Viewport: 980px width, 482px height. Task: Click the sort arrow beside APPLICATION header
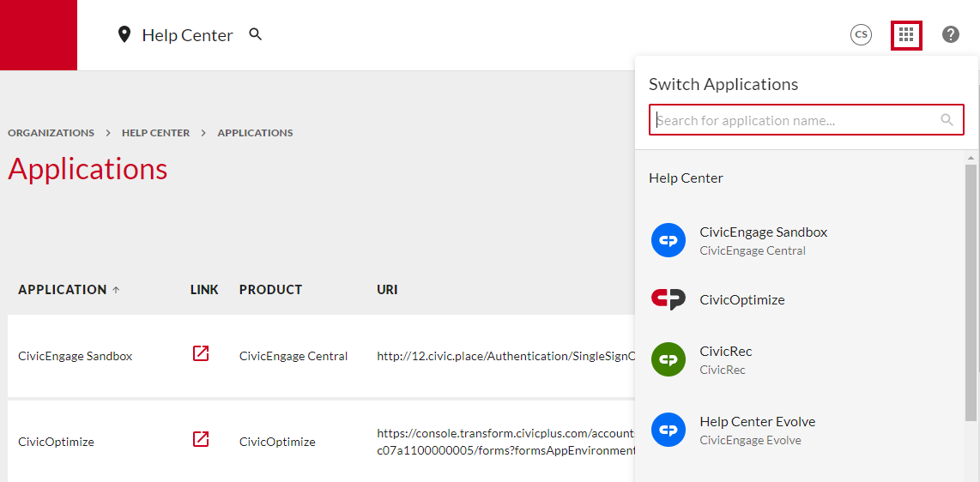115,290
